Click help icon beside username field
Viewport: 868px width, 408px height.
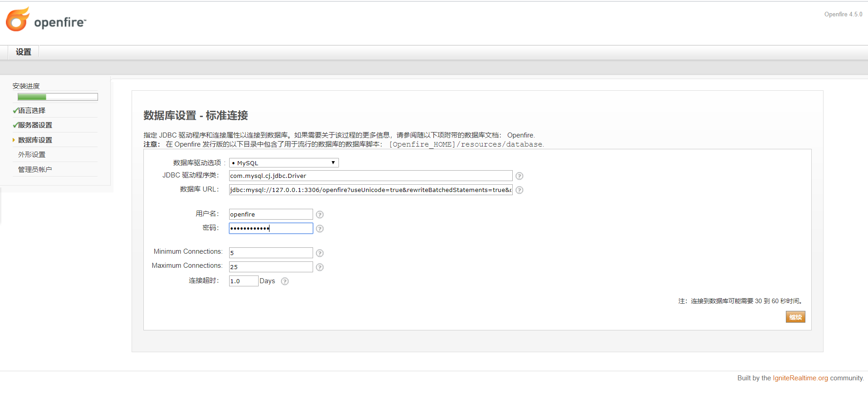pos(320,215)
